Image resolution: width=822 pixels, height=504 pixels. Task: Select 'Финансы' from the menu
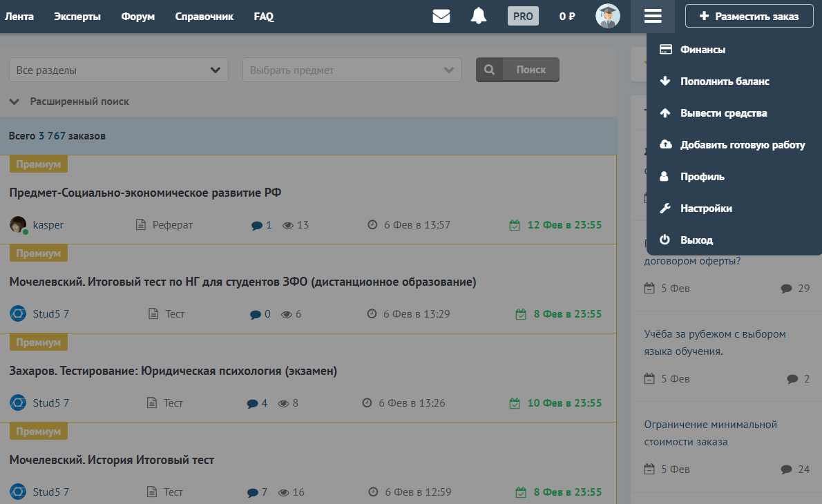pyautogui.click(x=702, y=50)
